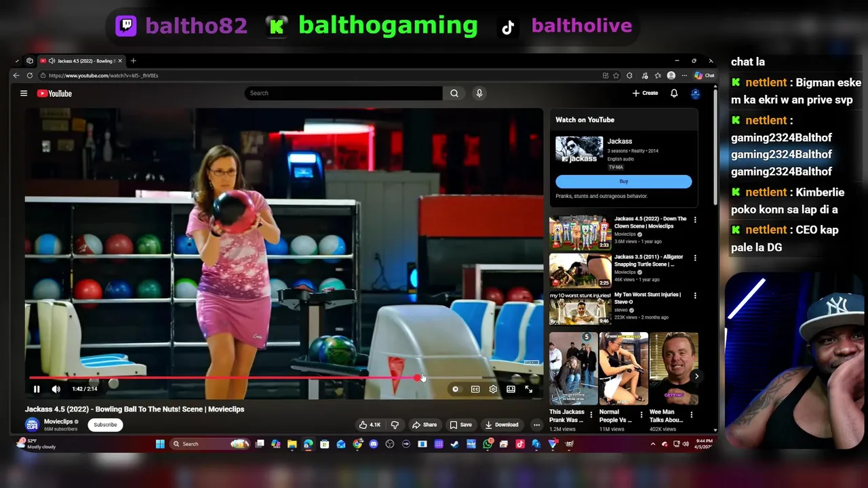Share the current video

(x=425, y=425)
